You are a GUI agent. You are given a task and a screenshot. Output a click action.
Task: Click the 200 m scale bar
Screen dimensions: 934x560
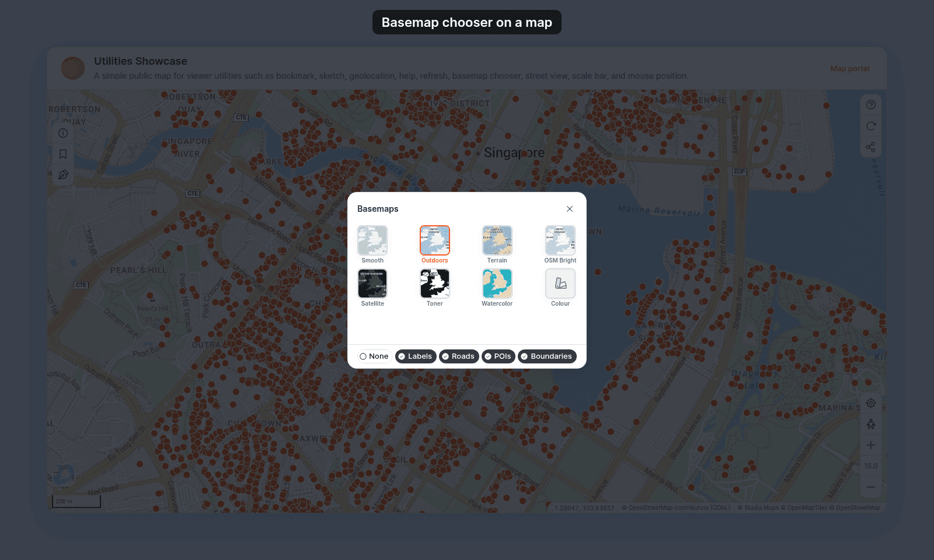click(x=76, y=502)
